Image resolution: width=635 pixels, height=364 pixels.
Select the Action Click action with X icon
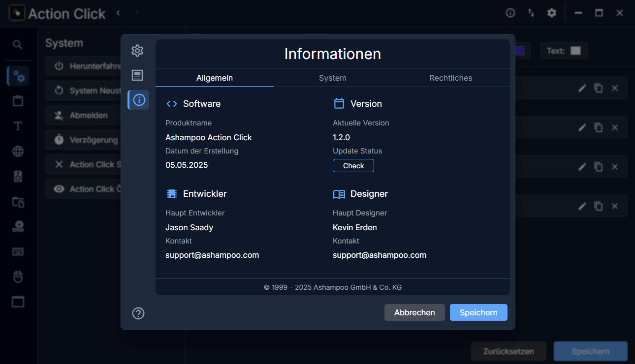(83, 164)
